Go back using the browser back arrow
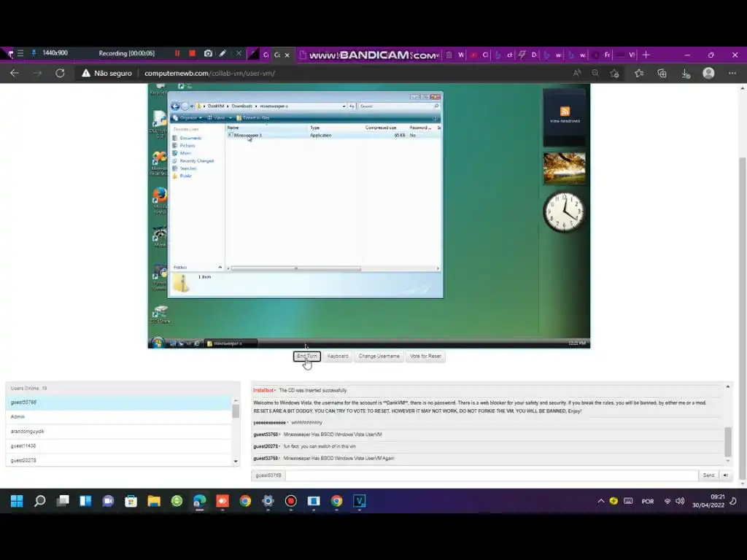Viewport: 747px width, 560px height. tap(15, 73)
